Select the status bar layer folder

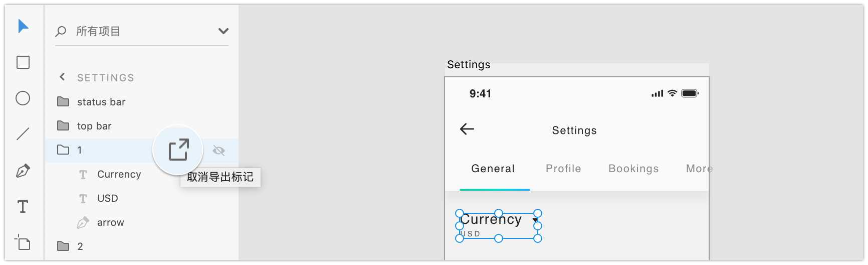tap(101, 102)
